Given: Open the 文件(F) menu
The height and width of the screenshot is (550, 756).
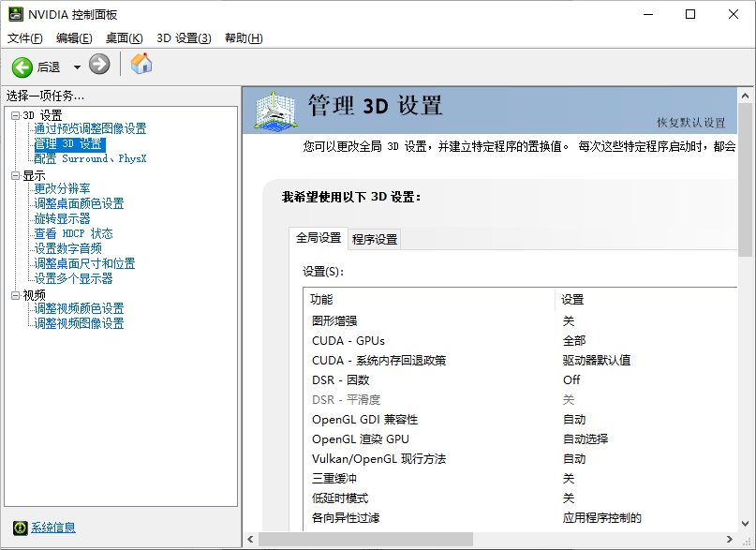Looking at the screenshot, I should [x=25, y=37].
